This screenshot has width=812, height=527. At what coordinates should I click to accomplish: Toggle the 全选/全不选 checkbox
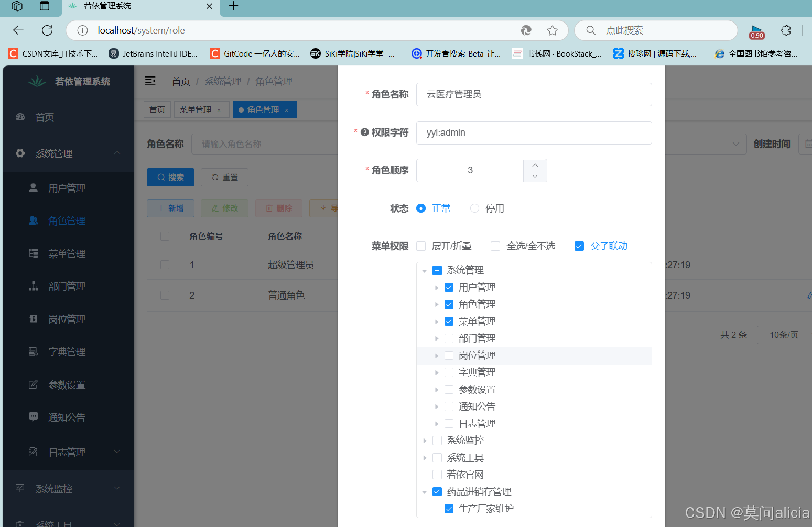(495, 246)
